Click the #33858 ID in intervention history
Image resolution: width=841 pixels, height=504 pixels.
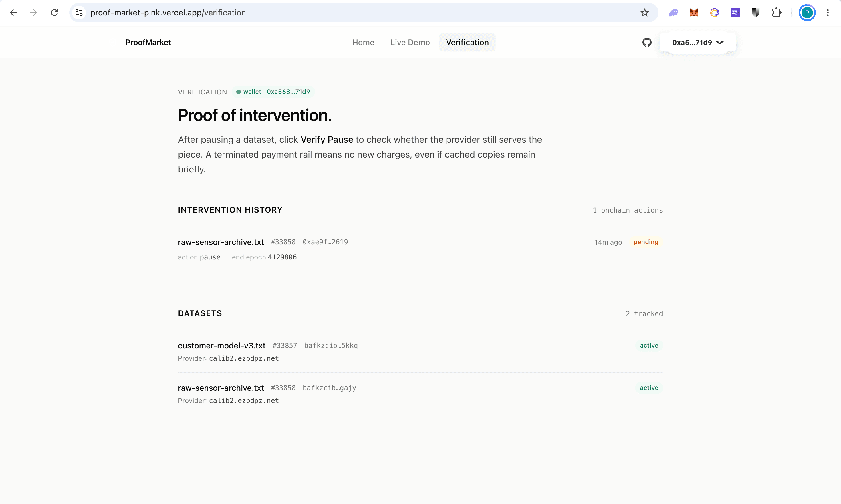(x=283, y=242)
